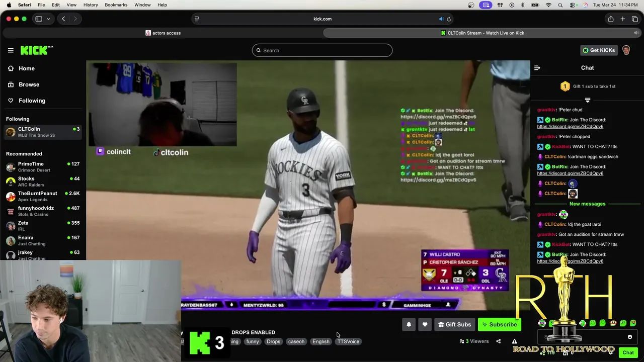Select the TTSVoice stream tag
Viewport: 644px width, 362px height.
pyautogui.click(x=348, y=341)
